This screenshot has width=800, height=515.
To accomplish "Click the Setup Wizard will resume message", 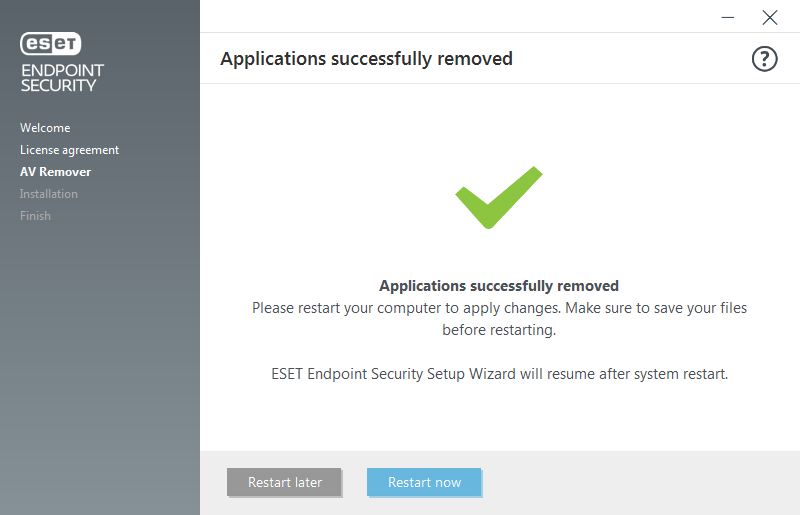I will [499, 375].
